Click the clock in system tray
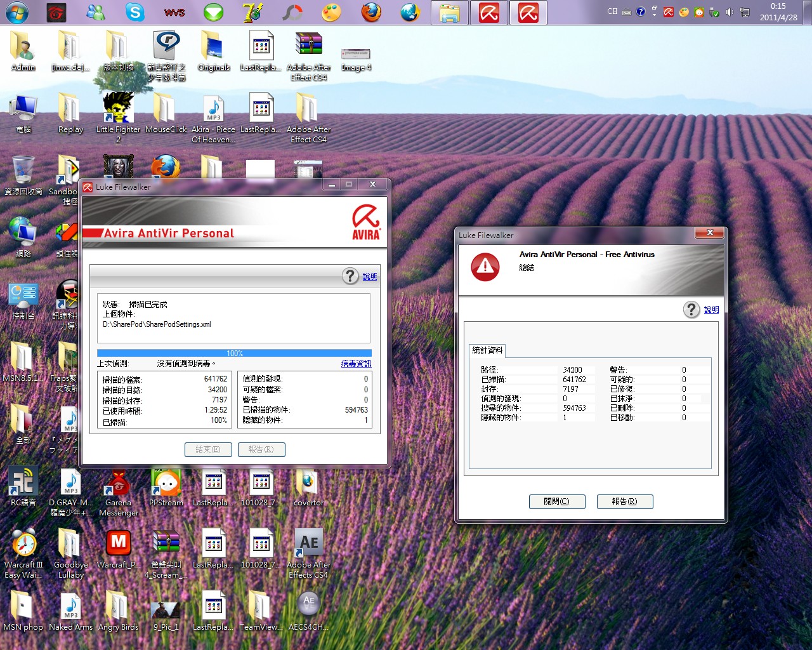This screenshot has width=812, height=650. (778, 12)
